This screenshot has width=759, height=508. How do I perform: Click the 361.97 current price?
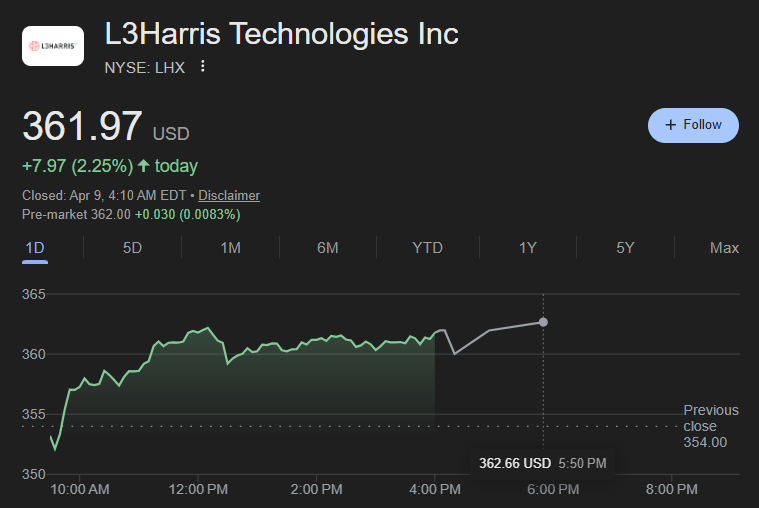click(83, 127)
